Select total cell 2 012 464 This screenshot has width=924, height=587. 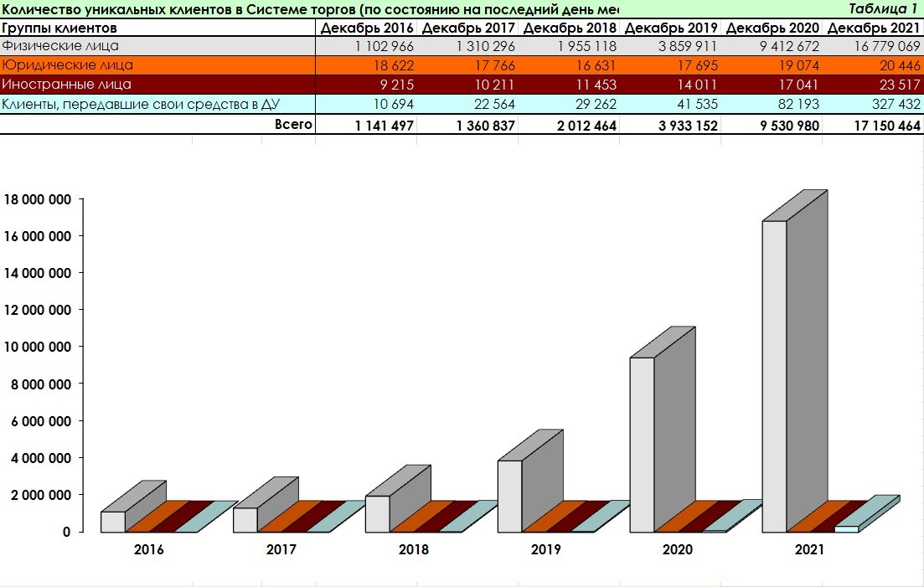click(x=569, y=124)
